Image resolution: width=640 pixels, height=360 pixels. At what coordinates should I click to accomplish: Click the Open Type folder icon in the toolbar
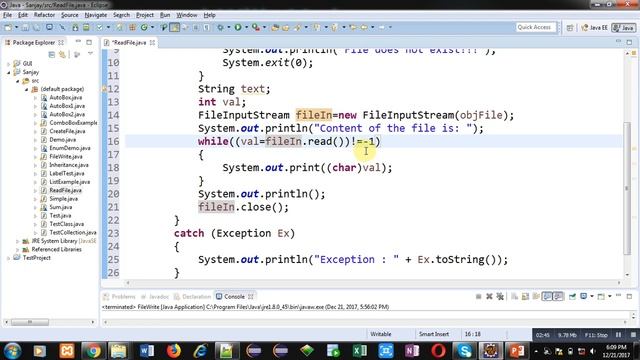pyautogui.click(x=275, y=27)
